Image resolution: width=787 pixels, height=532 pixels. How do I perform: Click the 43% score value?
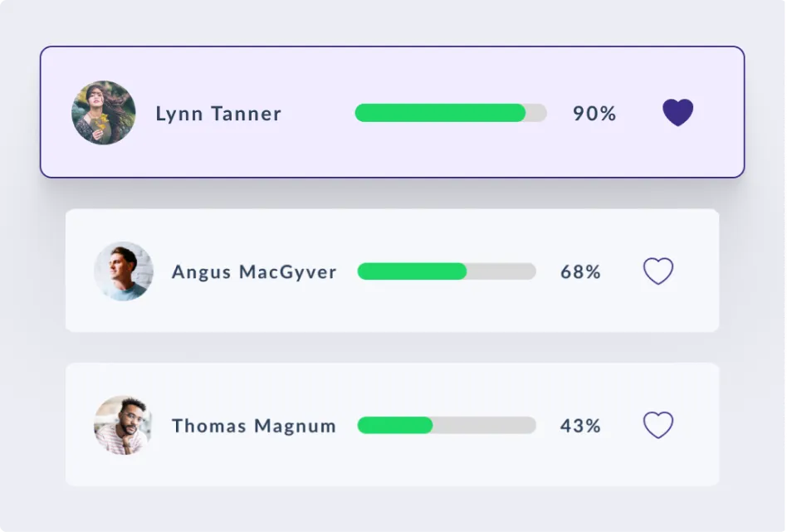click(581, 426)
